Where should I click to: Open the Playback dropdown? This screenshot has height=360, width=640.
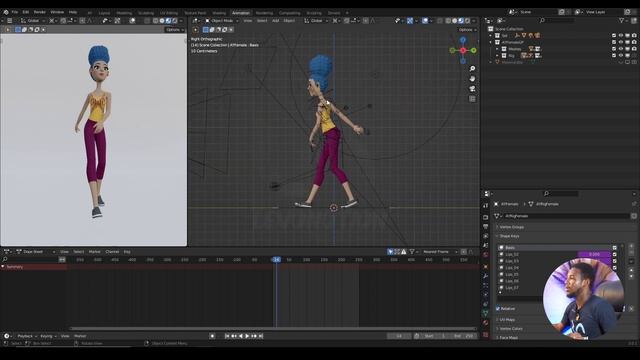(x=27, y=336)
